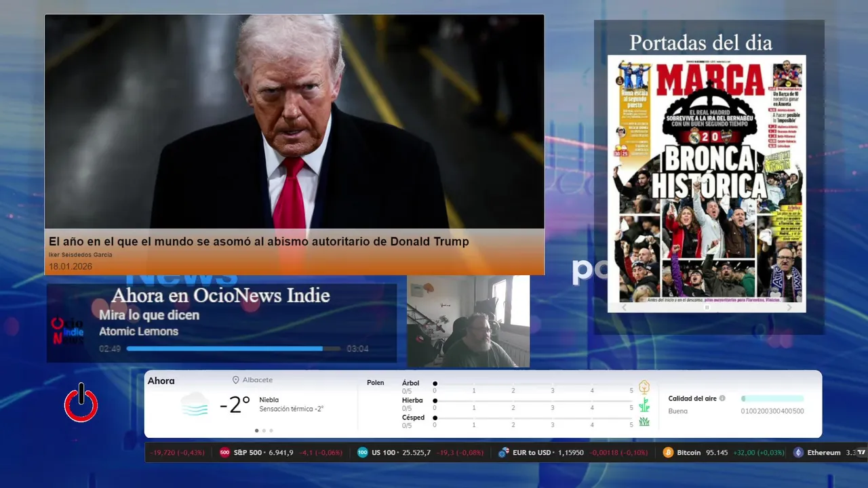This screenshot has width=868, height=488.
Task: Click the Bitcoin change +32,00 (+0,03%)
Action: tap(758, 453)
